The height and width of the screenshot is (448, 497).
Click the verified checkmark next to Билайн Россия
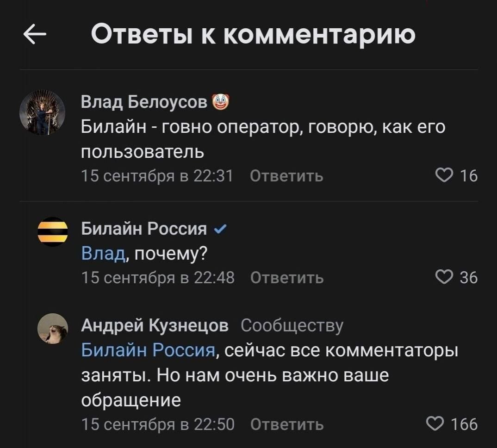(220, 229)
